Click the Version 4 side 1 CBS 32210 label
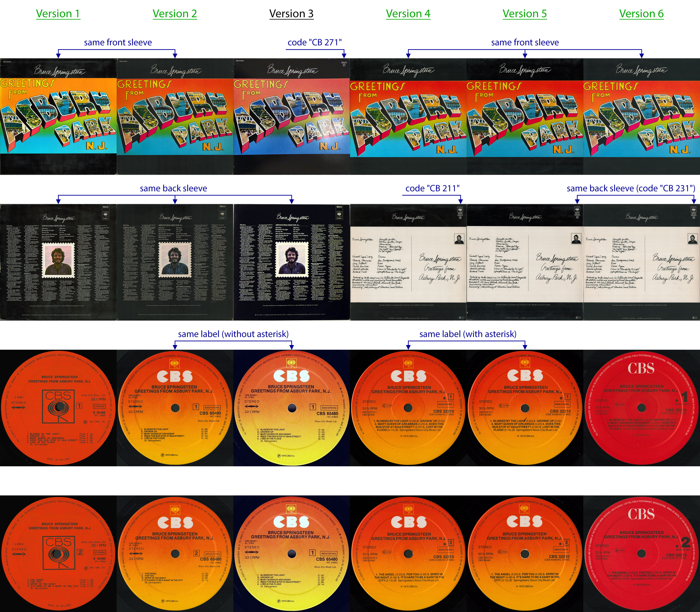Image resolution: width=700 pixels, height=612 pixels. (x=408, y=408)
